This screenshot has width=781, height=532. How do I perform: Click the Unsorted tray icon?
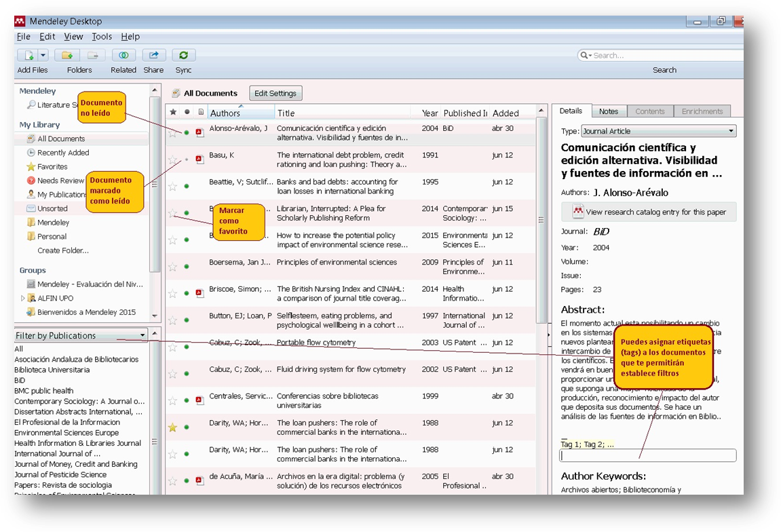click(x=31, y=208)
